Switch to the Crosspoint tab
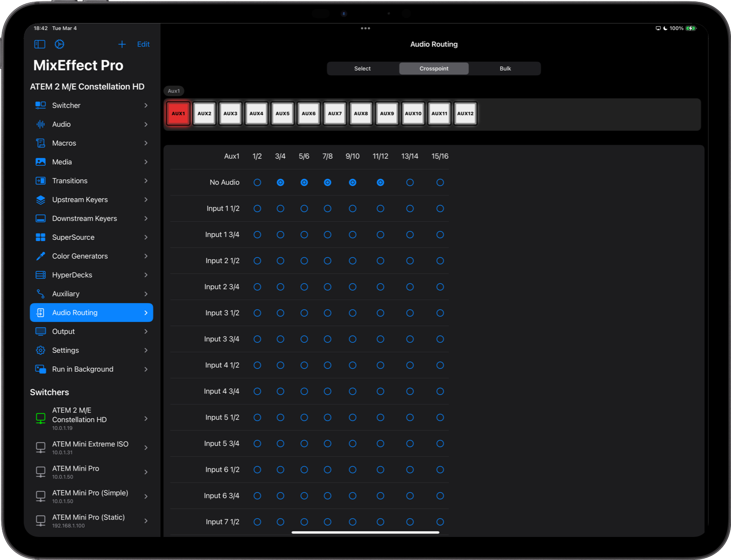Screen dimensions: 731x560 click(x=434, y=69)
